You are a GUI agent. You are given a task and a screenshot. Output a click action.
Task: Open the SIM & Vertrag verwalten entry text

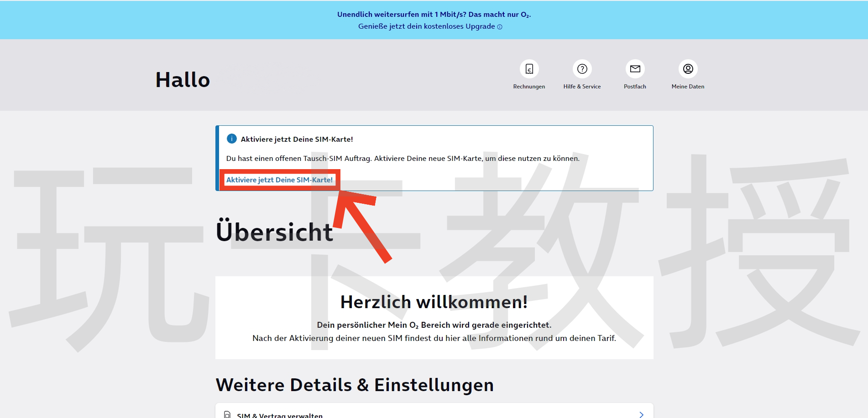(280, 415)
